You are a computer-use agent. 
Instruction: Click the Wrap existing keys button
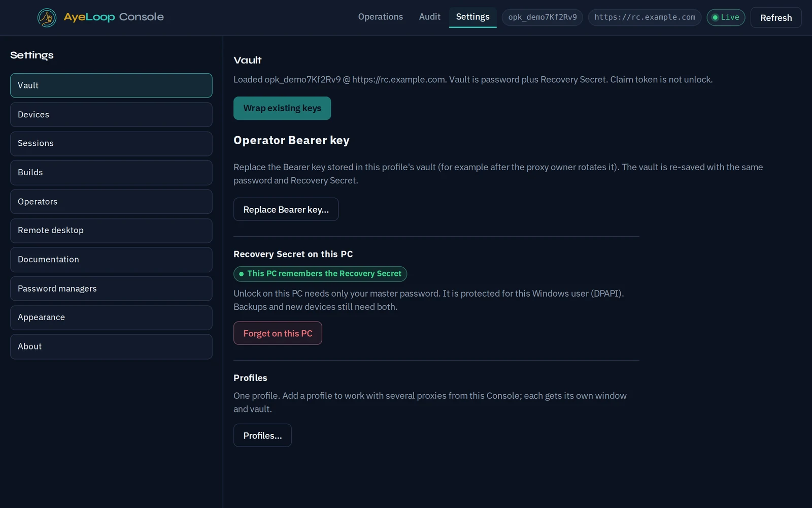point(282,108)
